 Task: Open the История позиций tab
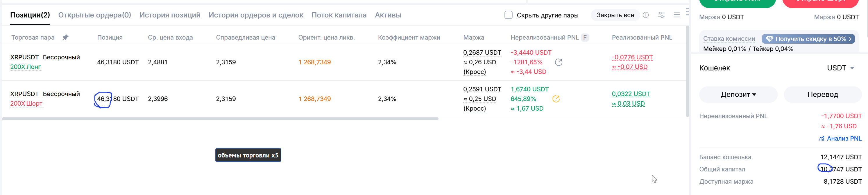(x=170, y=15)
